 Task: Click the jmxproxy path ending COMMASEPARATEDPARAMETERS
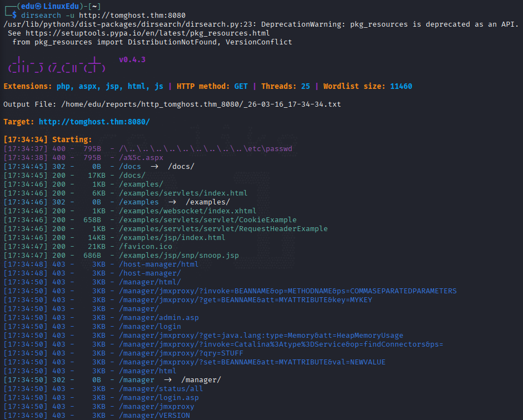(x=288, y=291)
